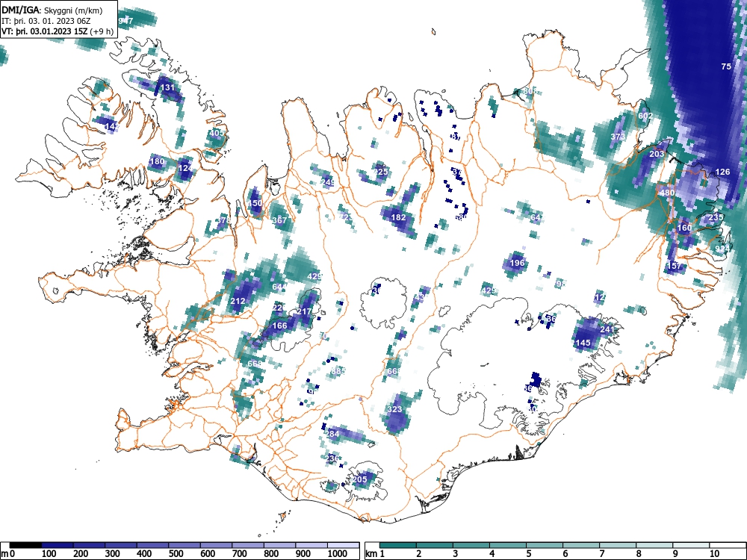This screenshot has height=560, width=747.
Task: Click the visibility value 196
Action: click(517, 263)
